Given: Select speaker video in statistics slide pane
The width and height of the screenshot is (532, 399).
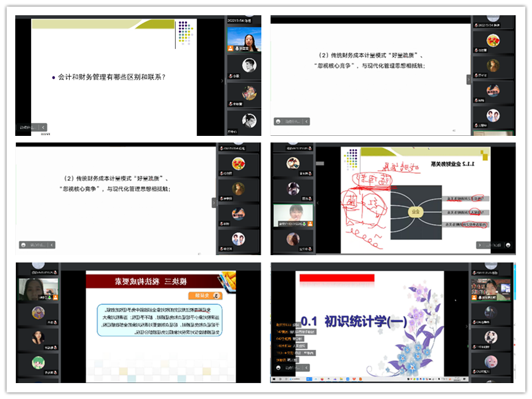Looking at the screenshot, I should pos(491,290).
